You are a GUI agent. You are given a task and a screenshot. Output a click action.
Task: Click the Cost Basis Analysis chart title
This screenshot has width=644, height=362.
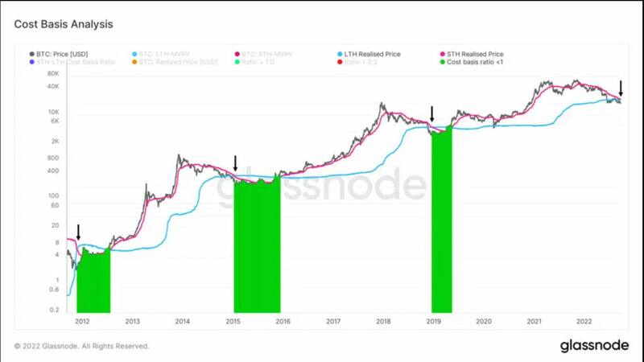(64, 25)
